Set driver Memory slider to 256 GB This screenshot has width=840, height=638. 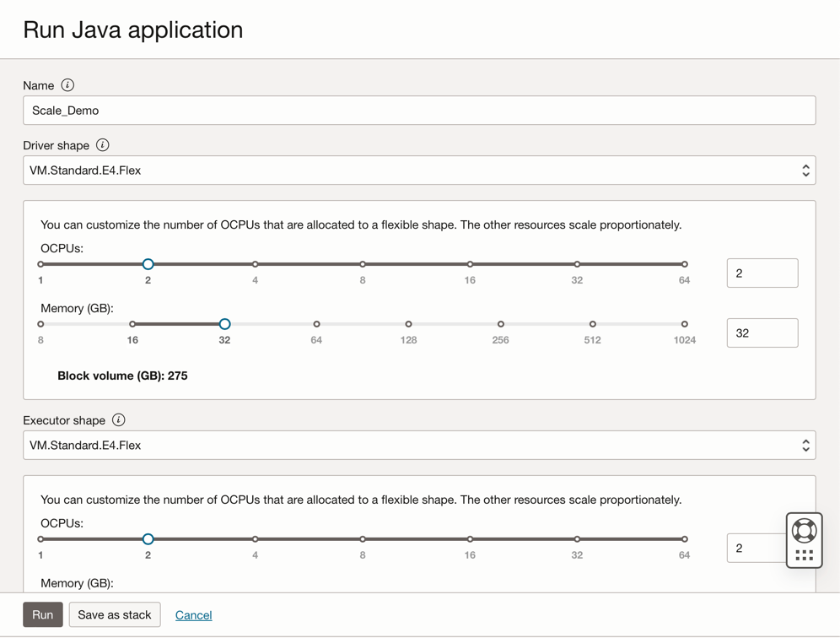[x=501, y=324]
